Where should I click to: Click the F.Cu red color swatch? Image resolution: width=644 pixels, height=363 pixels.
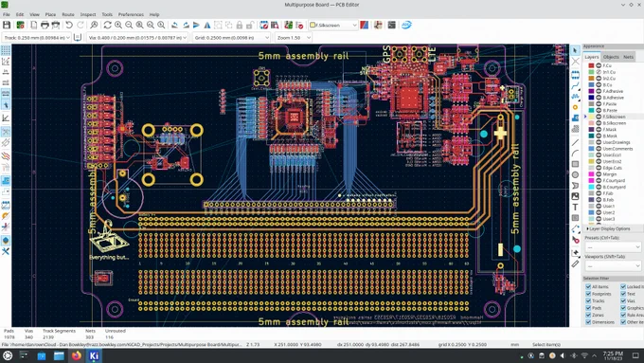point(591,65)
